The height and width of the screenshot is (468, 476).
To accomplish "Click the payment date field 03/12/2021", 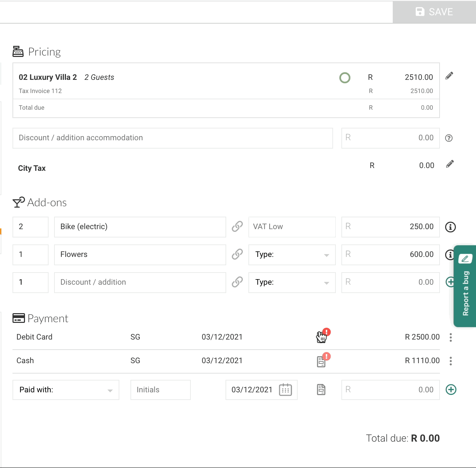I will [x=262, y=390].
